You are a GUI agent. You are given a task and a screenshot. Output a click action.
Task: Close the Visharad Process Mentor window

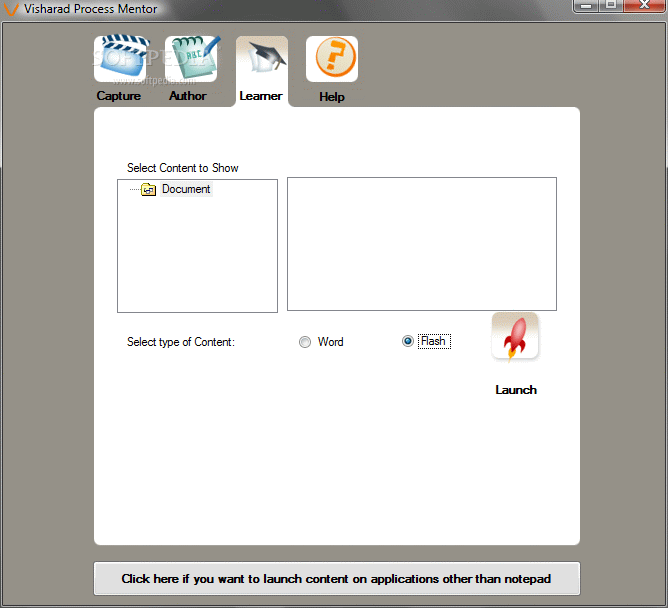pos(644,6)
